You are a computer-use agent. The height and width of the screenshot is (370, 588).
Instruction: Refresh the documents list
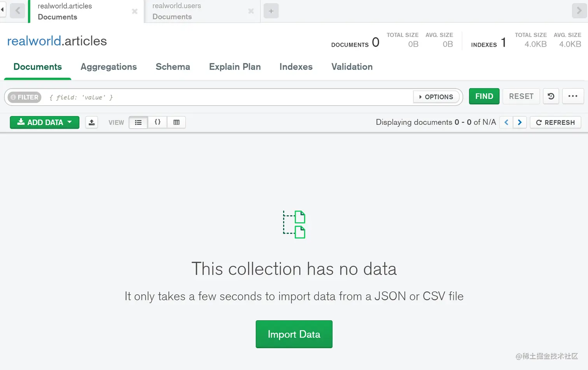click(x=555, y=122)
